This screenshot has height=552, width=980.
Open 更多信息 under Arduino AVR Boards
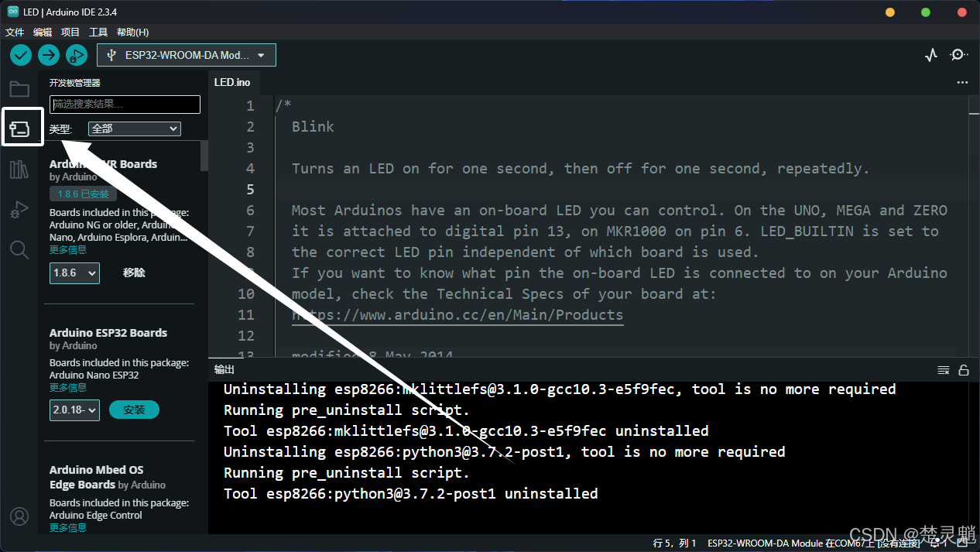(x=68, y=250)
